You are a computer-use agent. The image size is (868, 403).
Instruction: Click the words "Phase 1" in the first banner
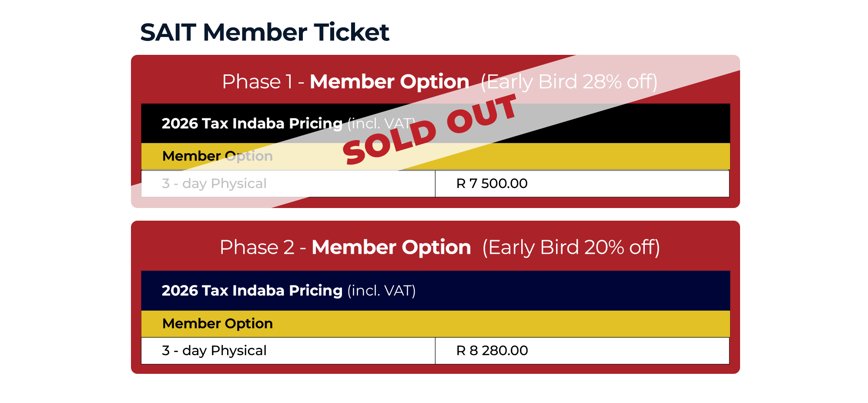[x=257, y=82]
